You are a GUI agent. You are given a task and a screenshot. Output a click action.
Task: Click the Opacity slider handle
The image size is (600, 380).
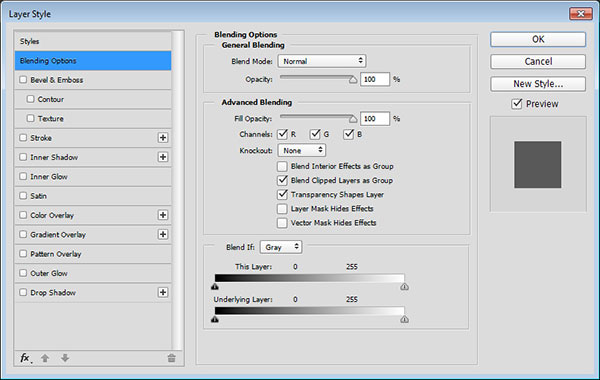point(353,80)
